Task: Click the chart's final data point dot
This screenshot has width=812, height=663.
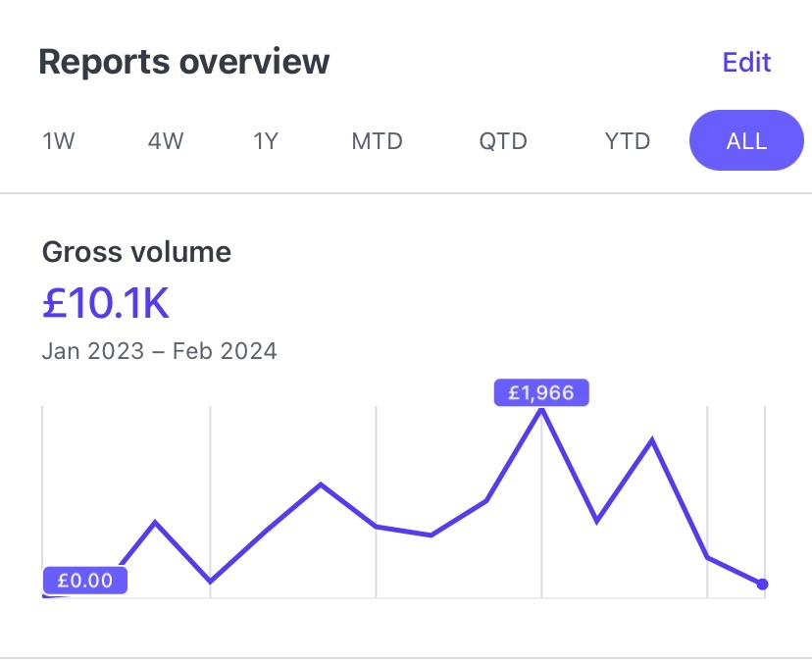Action: click(x=762, y=585)
